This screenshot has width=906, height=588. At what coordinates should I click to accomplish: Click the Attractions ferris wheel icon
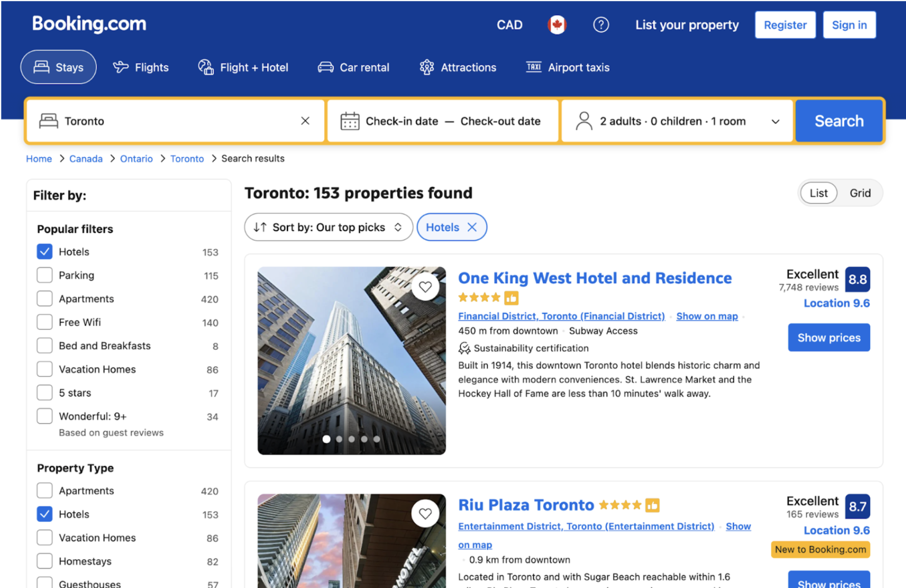(427, 67)
